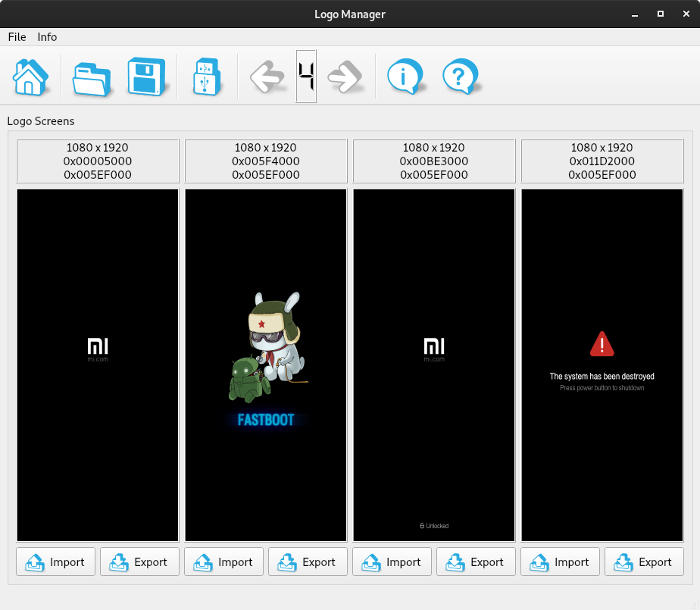Screen dimensions: 700x610
Task: Export the Unlocked logo at 0x00BE3000
Action: point(476,562)
